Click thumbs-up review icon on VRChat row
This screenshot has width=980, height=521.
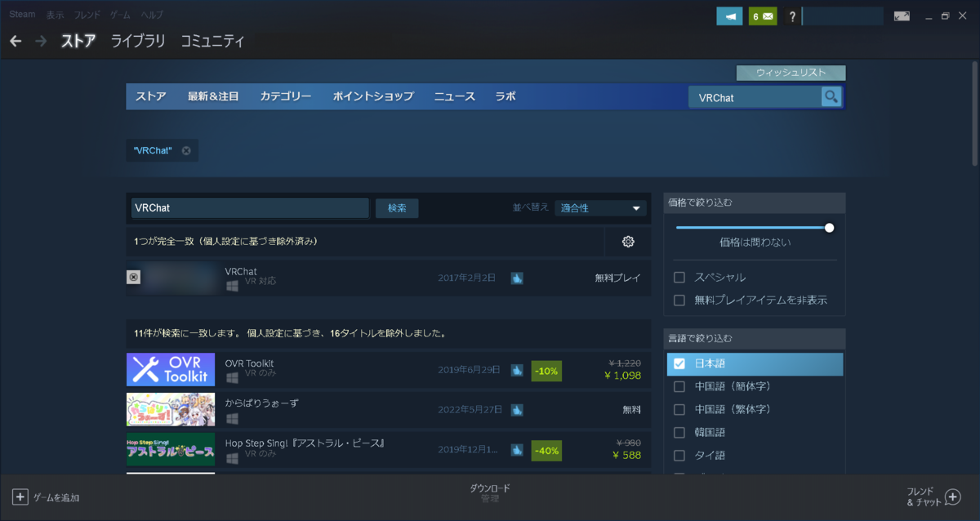coord(517,278)
